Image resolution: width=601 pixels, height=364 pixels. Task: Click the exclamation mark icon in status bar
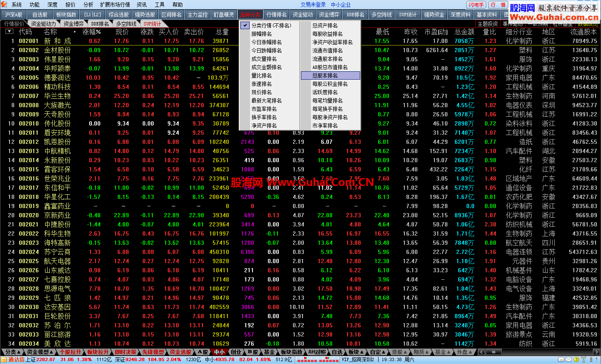(x=596, y=359)
